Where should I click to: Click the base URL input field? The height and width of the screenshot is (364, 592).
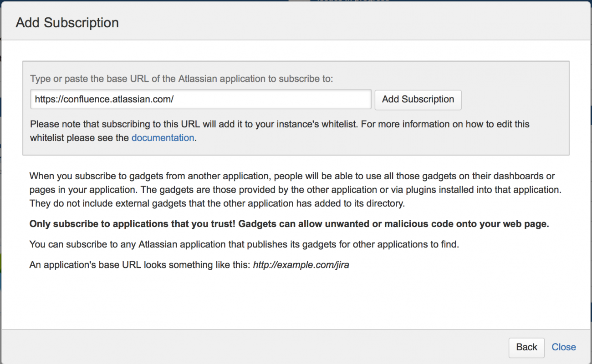[x=200, y=99]
